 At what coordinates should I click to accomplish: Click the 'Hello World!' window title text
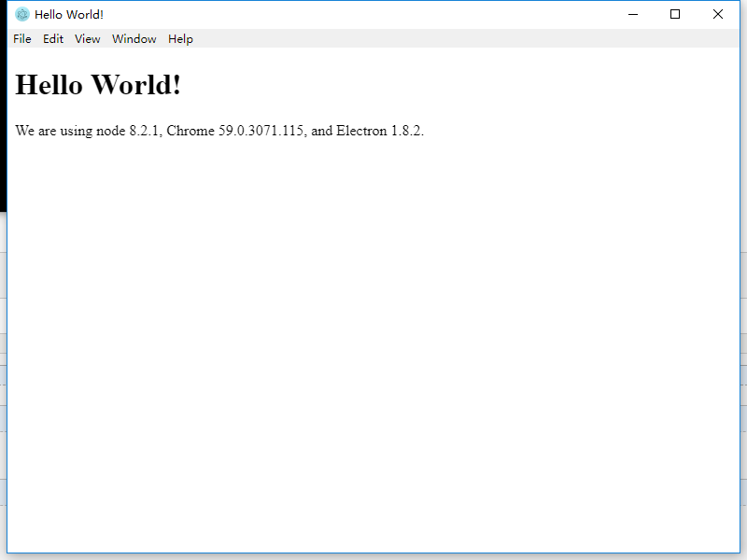(69, 15)
